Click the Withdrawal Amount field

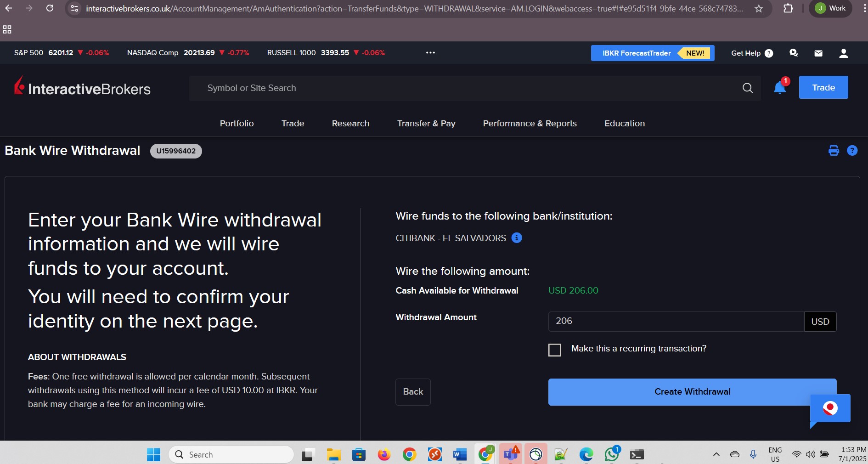point(676,322)
